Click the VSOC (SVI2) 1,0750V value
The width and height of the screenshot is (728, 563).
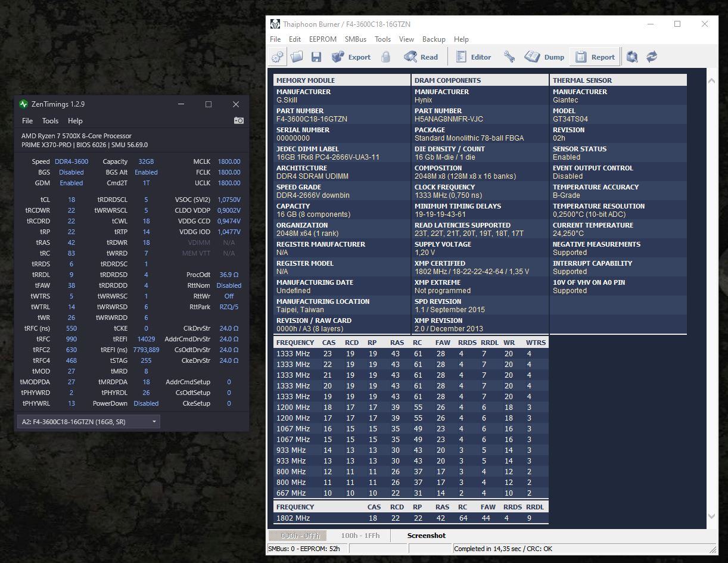coord(229,200)
